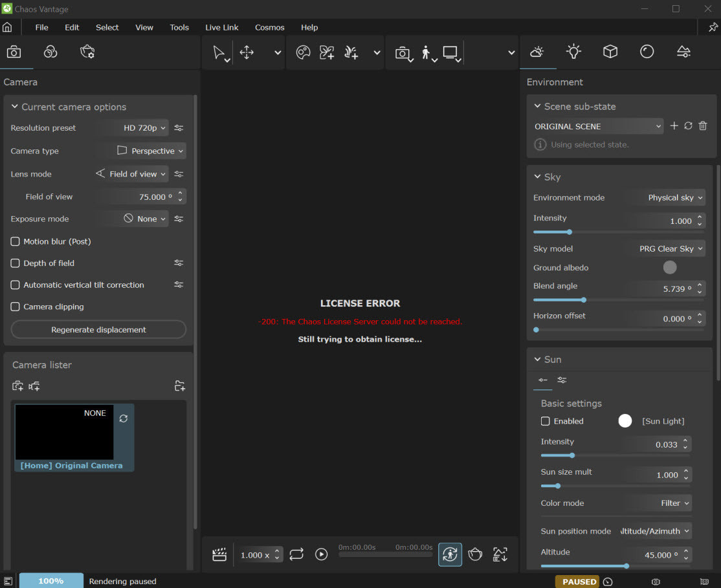
Task: Open the animation clapperboard icon
Action: coord(219,554)
